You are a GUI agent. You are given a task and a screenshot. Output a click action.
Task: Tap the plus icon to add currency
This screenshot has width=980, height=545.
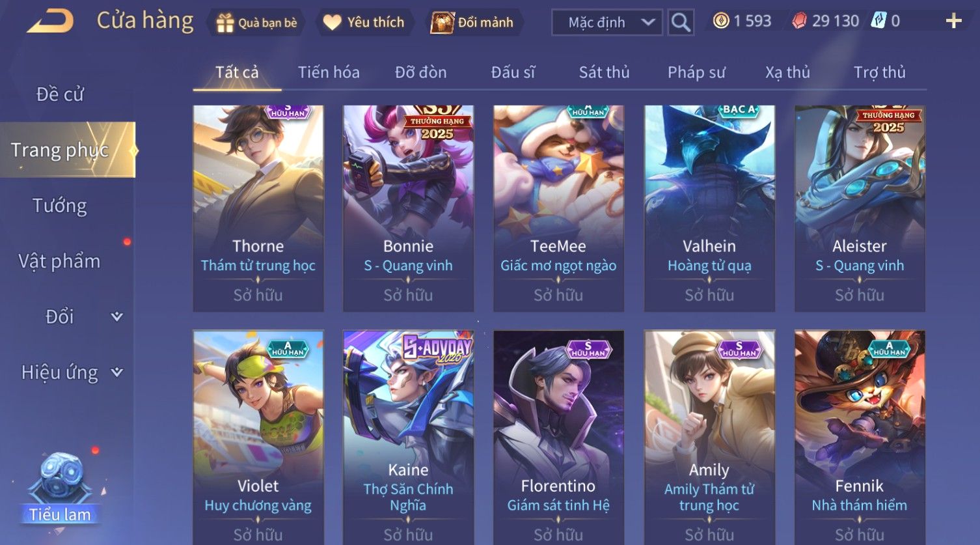point(953,21)
